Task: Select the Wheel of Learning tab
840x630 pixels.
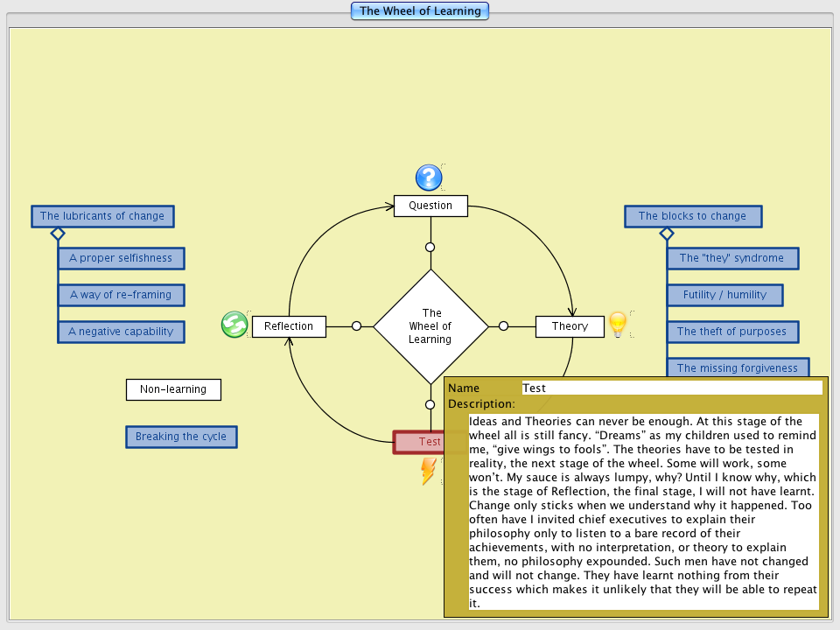Action: (x=420, y=11)
